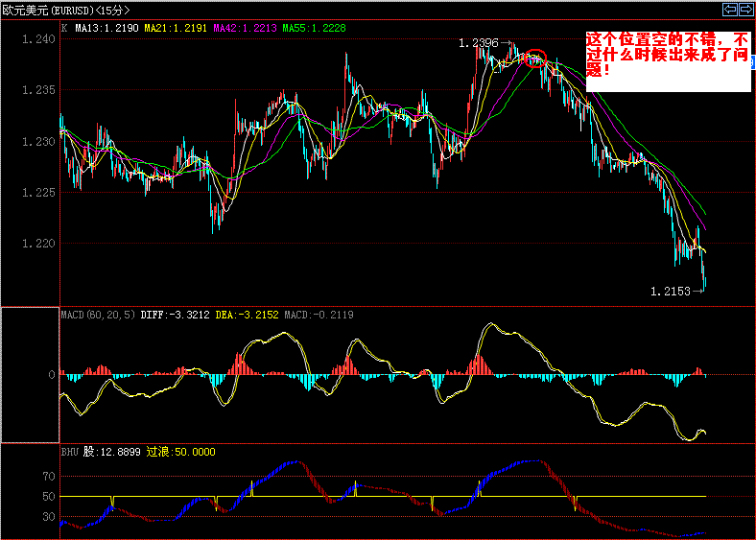The image size is (756, 540).
Task: Select the MA42:1.2213 moving average label
Action: [x=245, y=28]
